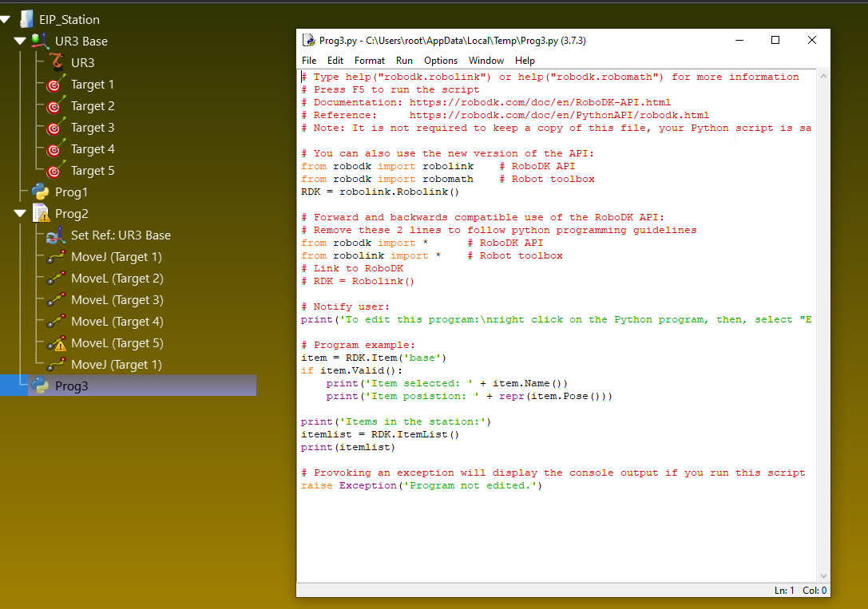Viewport: 868px width, 609px height.
Task: Click the PythonAPI/robodk.html reference URL text
Action: (x=559, y=115)
